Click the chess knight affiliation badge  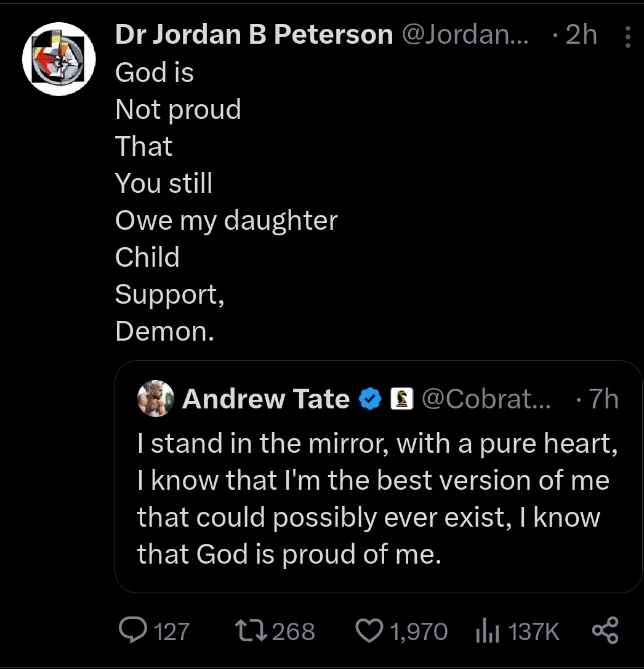[x=401, y=399]
